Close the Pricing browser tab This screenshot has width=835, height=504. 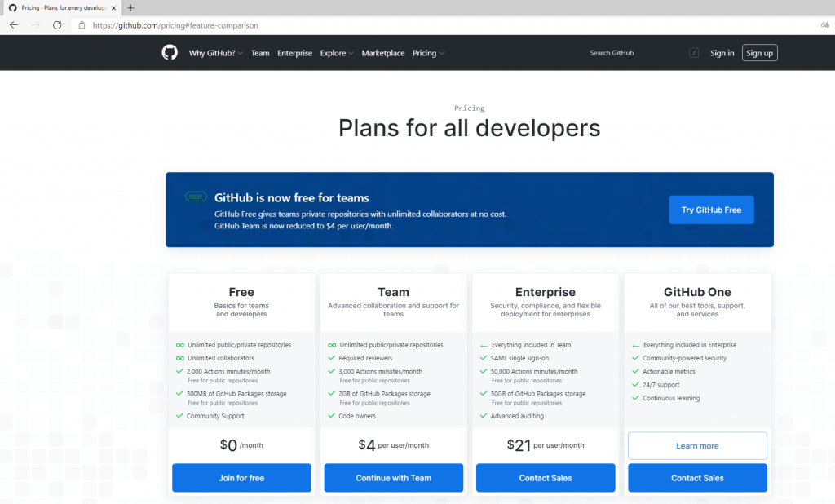coord(113,8)
